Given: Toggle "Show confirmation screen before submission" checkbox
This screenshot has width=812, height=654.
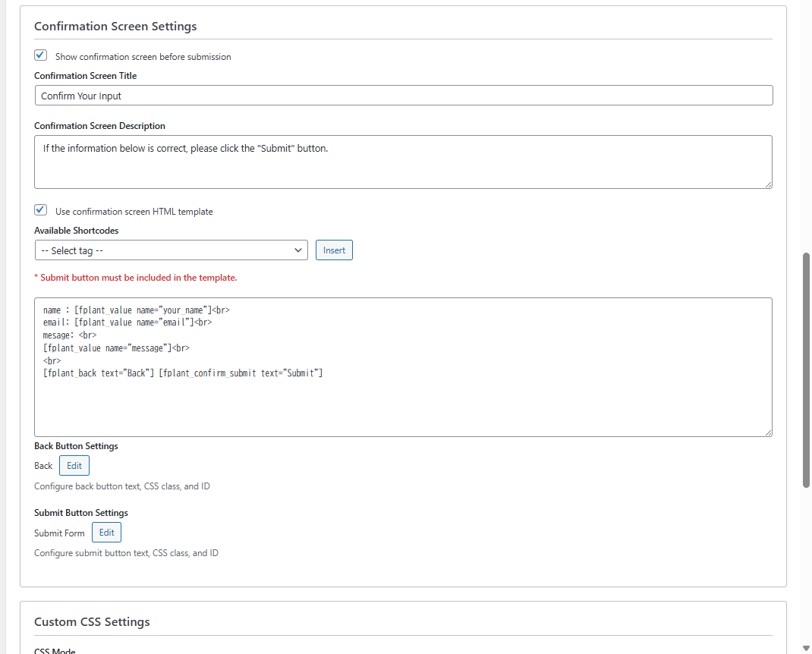Looking at the screenshot, I should 41,55.
